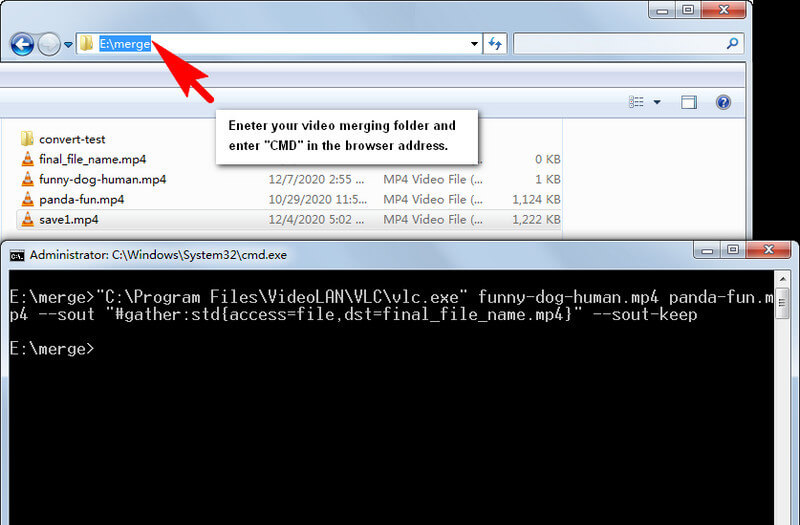Click the cmd.exe window title text
The width and height of the screenshot is (800, 525).
(x=158, y=255)
